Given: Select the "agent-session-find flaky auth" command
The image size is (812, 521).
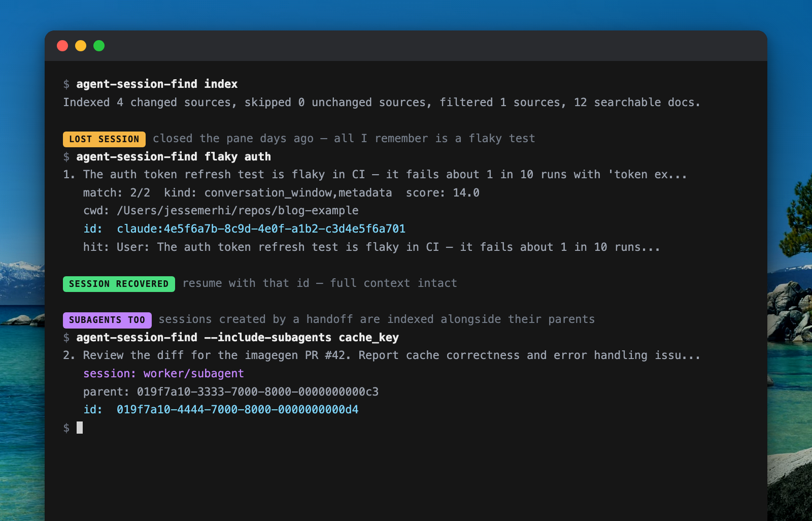Looking at the screenshot, I should tap(174, 157).
